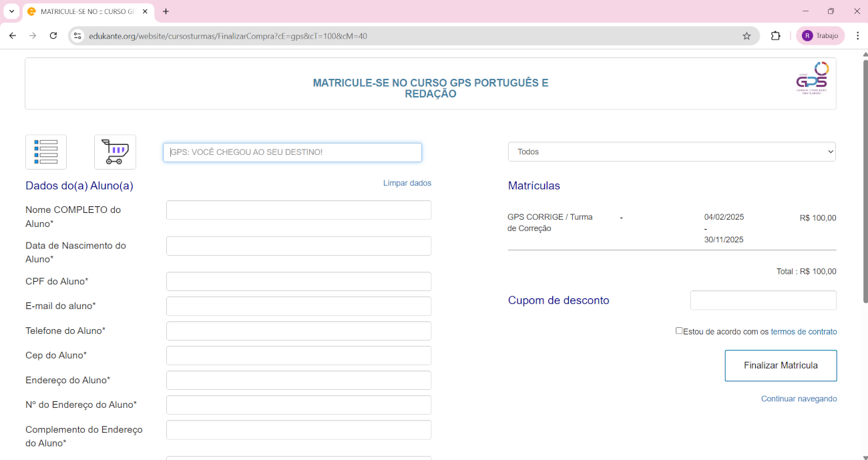Bookmark this page with star icon
The height and width of the screenshot is (460, 868).
coord(746,36)
